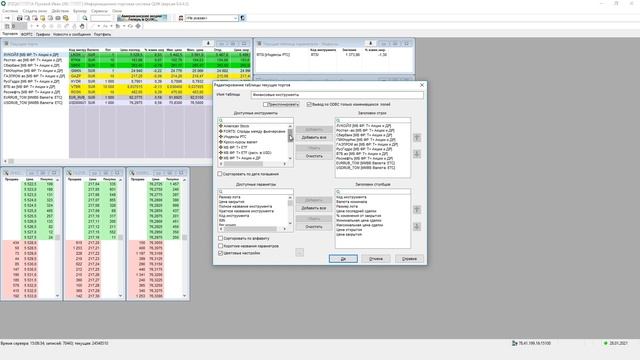
Task: Expand МБ ФР: Т+ Акции и ДР class
Action: coord(221,158)
